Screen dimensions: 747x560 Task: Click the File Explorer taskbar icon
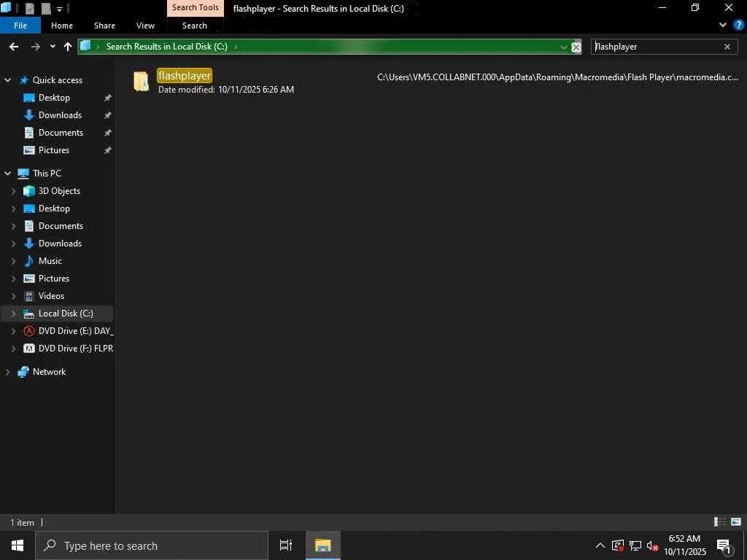(322, 545)
